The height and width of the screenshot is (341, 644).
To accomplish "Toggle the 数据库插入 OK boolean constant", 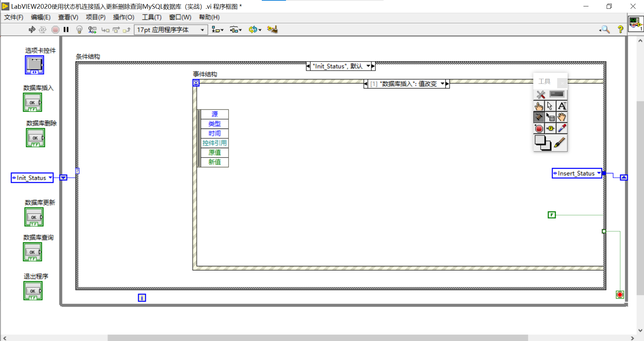I will click(x=32, y=102).
